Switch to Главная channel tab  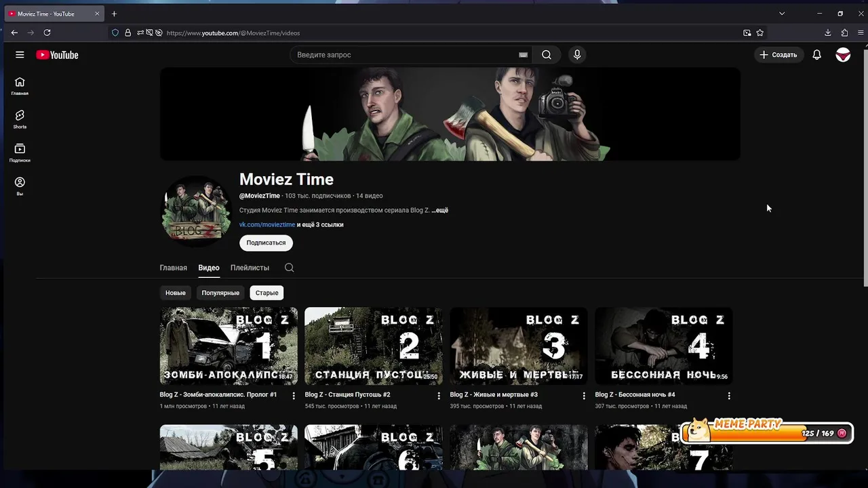click(173, 268)
